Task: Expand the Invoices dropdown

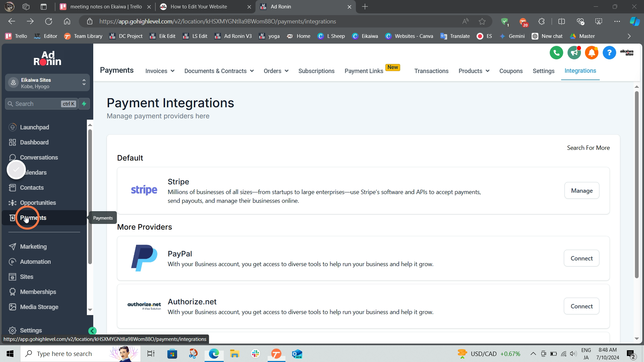Action: tap(160, 71)
